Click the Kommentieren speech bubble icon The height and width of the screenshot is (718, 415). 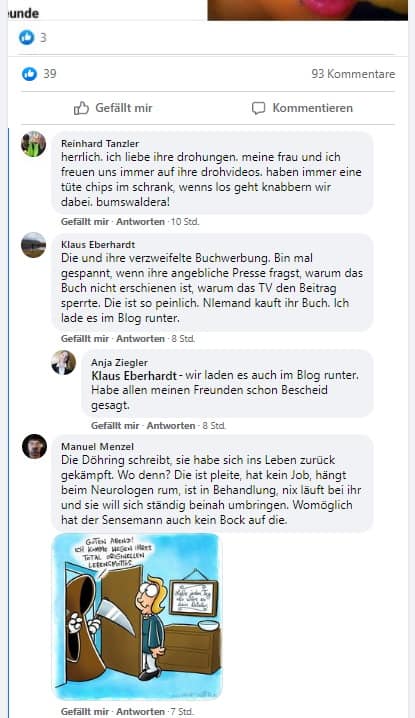tap(258, 108)
